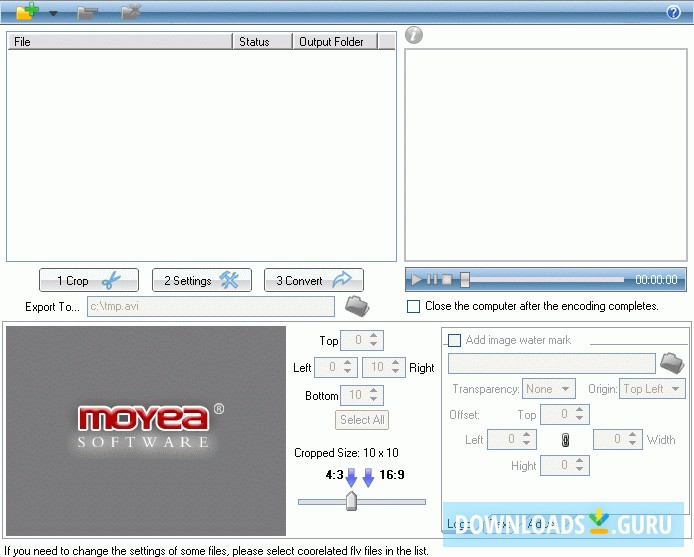Image resolution: width=694 pixels, height=557 pixels.
Task: Open step 1 Crop
Action: [89, 280]
